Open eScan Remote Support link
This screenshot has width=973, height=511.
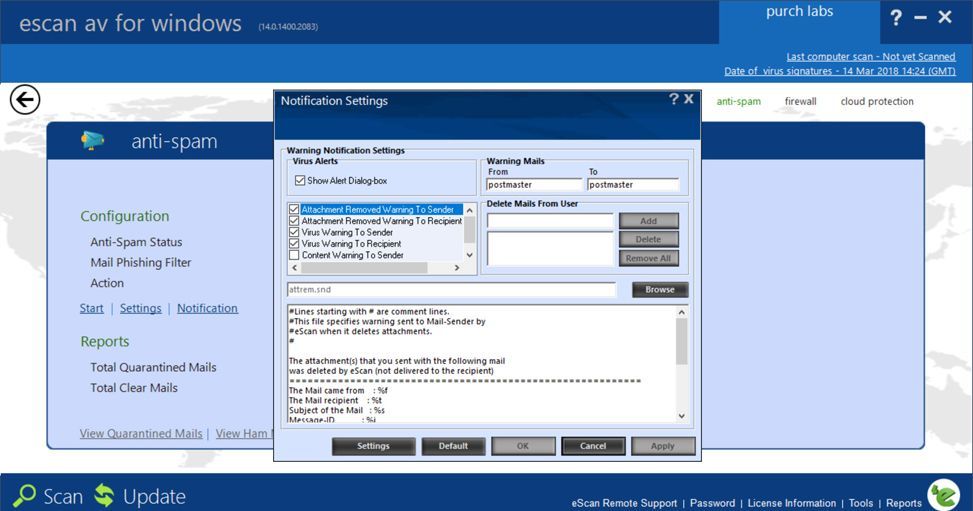[624, 503]
